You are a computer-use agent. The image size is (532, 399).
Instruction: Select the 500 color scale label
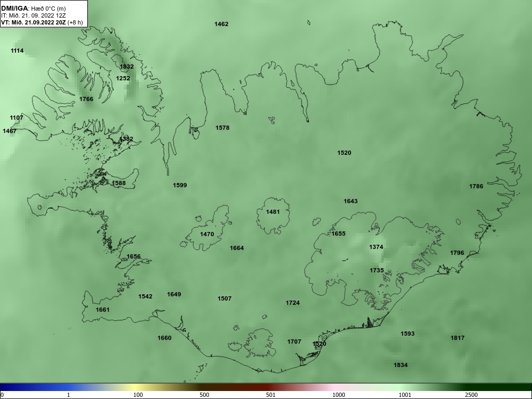(x=204, y=395)
